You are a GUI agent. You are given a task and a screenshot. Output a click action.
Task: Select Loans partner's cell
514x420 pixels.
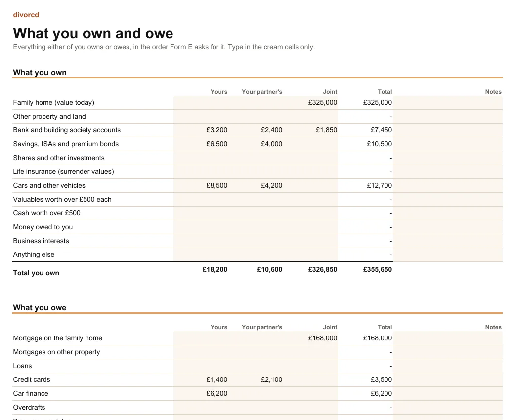click(x=256, y=366)
